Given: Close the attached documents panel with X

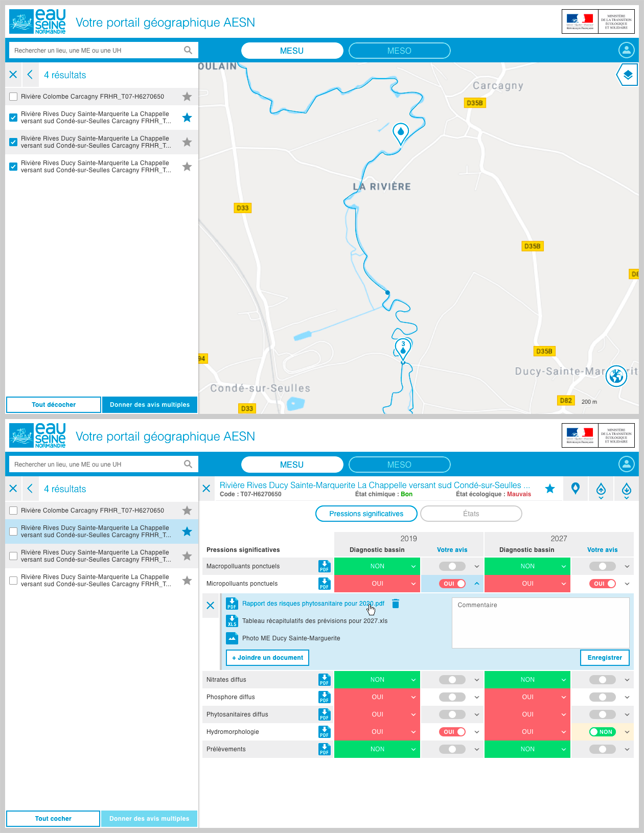Looking at the screenshot, I should click(x=211, y=606).
